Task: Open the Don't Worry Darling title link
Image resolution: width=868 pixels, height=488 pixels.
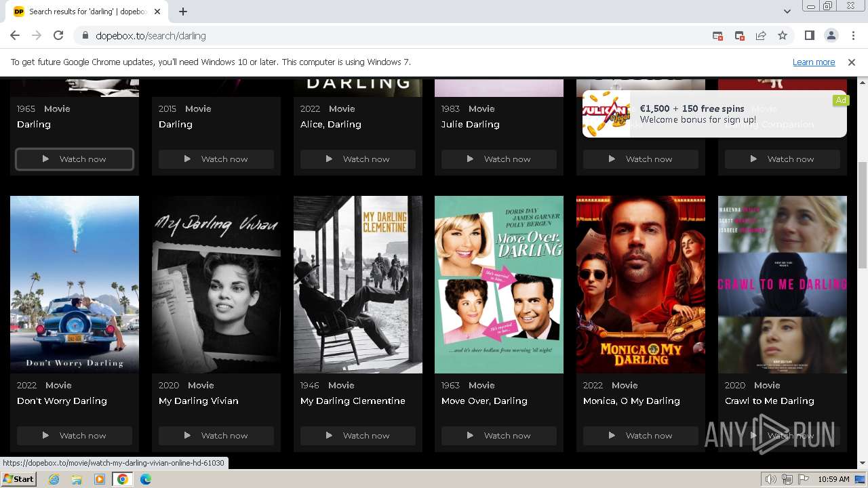Action: tap(62, 401)
